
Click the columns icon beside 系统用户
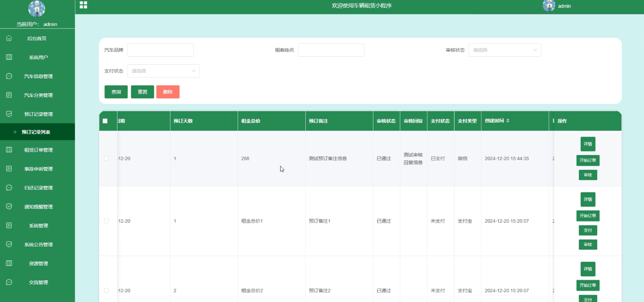pyautogui.click(x=9, y=57)
